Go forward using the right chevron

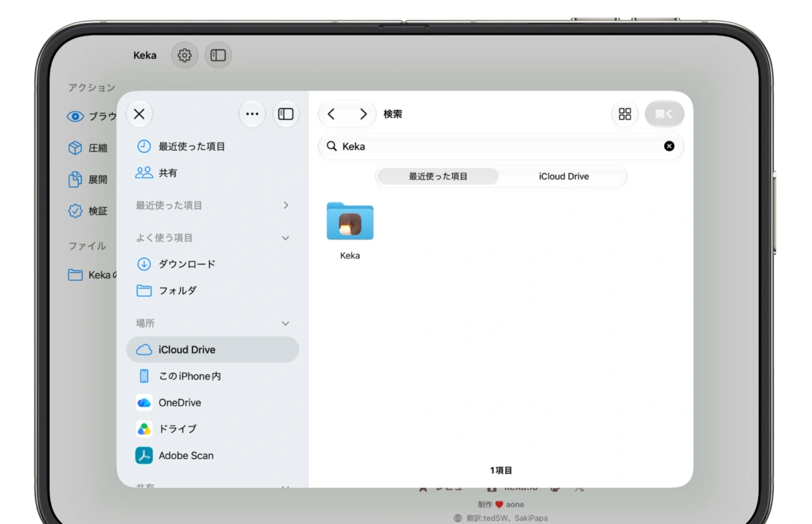tap(363, 114)
